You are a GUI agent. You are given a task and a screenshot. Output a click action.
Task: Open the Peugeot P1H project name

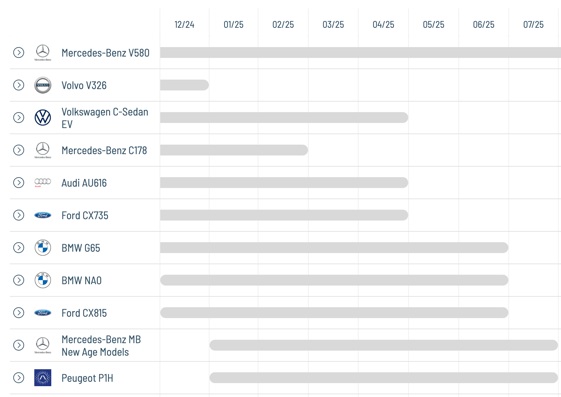tap(87, 378)
